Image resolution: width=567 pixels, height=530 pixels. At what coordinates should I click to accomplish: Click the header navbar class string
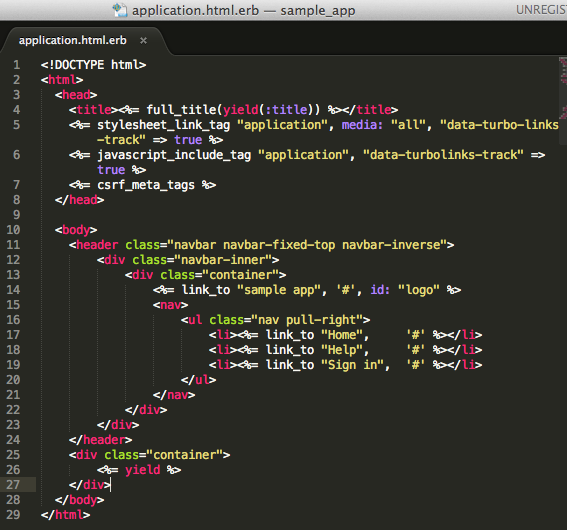pos(307,245)
